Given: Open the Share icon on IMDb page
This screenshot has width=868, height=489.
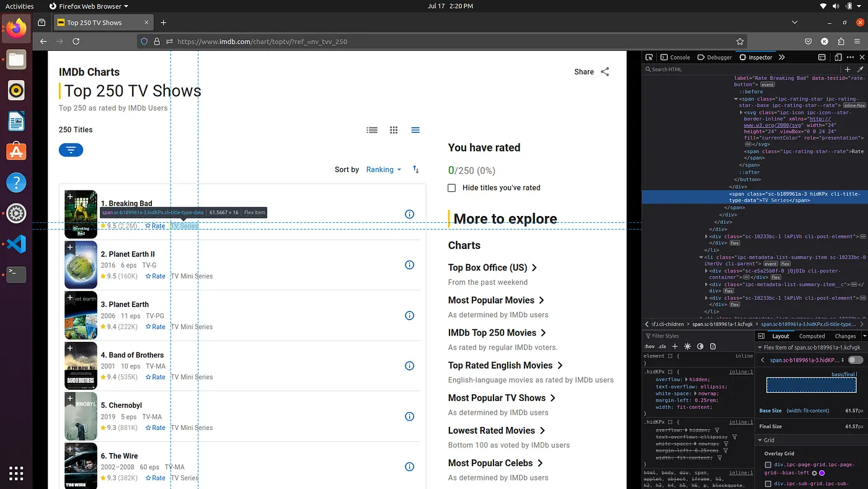Looking at the screenshot, I should point(605,72).
